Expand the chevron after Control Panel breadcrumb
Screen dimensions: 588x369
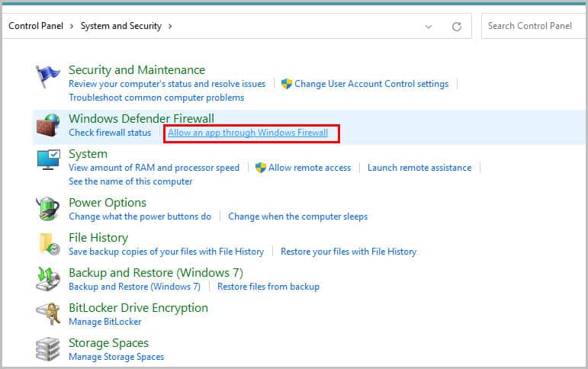click(x=72, y=26)
